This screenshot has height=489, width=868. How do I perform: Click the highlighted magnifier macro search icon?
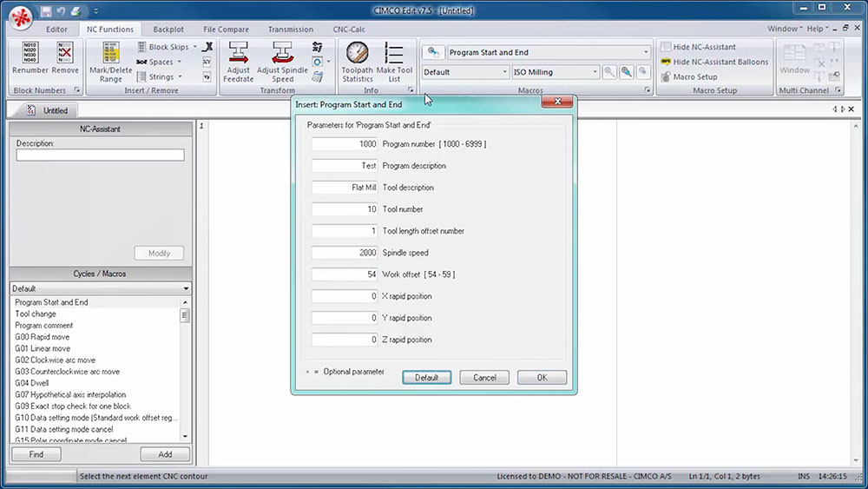pos(627,72)
